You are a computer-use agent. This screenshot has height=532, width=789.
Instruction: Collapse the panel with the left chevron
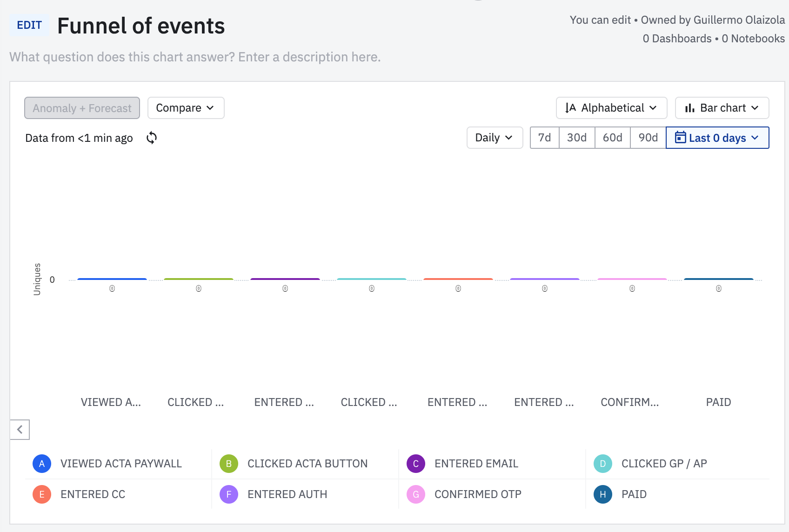20,430
